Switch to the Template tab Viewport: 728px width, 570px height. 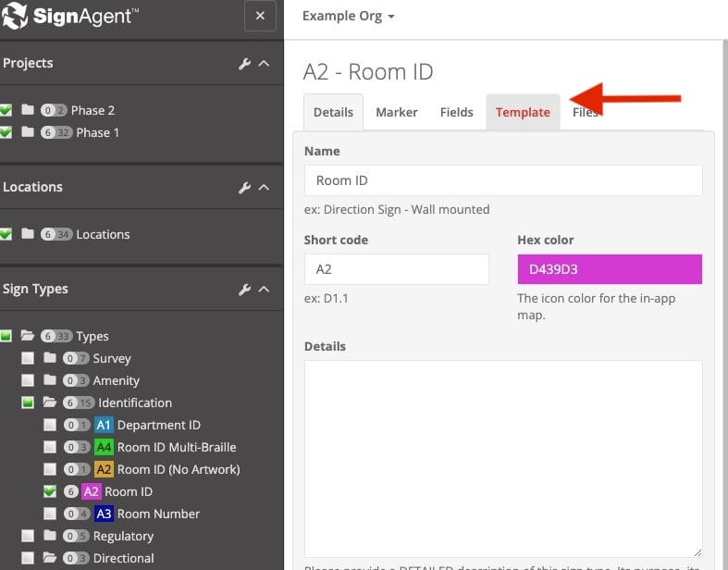click(x=523, y=112)
